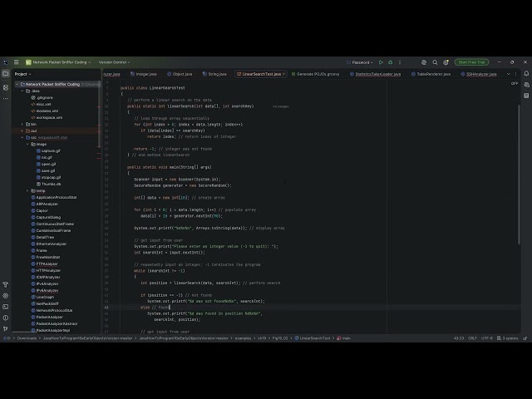Viewport: 532px width, 399px height.
Task: Select NetPackSniff class in tree
Action: 45,304
